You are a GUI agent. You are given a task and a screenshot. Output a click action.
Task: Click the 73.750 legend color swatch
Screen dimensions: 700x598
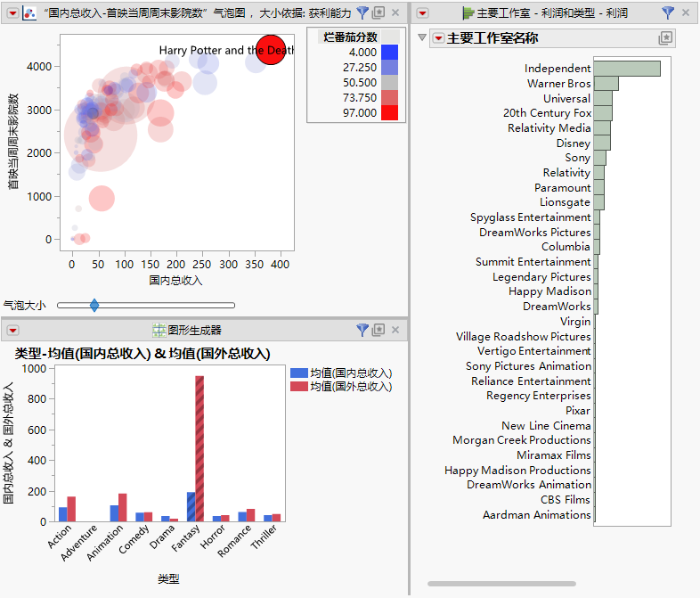(x=389, y=98)
